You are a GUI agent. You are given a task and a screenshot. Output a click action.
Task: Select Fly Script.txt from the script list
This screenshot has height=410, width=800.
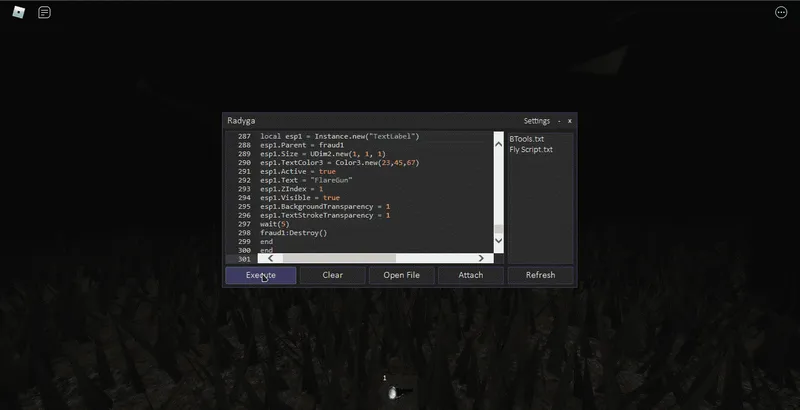532,150
